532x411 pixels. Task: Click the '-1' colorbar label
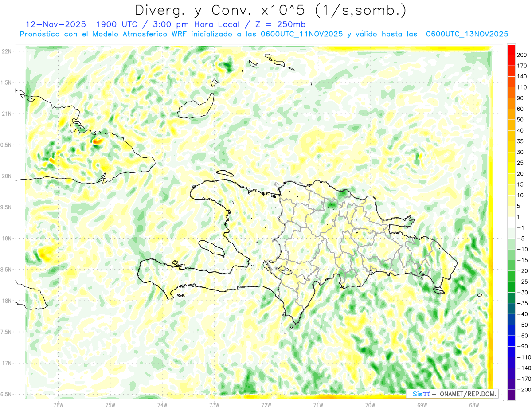click(x=520, y=228)
